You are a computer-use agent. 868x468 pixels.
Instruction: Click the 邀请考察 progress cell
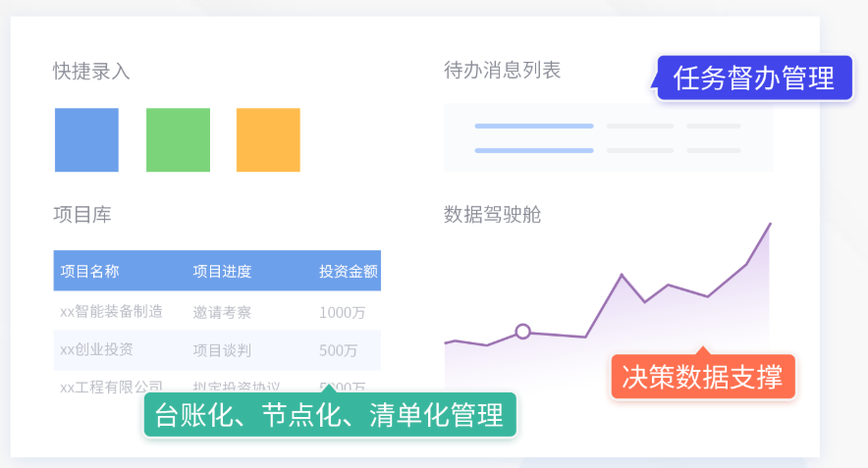coord(222,312)
